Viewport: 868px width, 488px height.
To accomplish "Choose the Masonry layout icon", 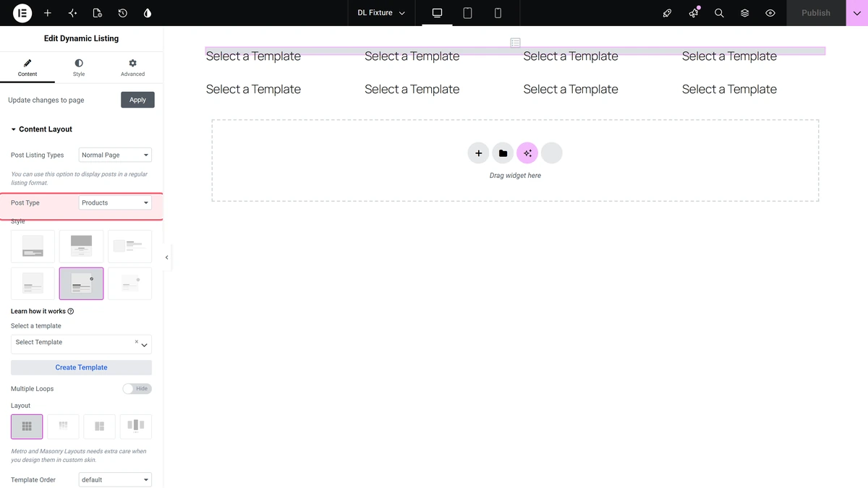I will [x=63, y=427].
